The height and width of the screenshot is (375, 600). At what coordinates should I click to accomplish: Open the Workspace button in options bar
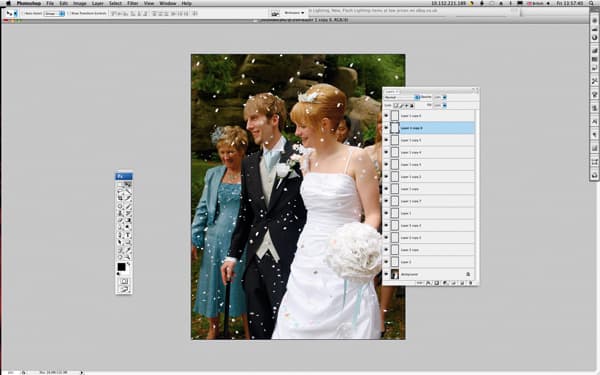point(294,13)
